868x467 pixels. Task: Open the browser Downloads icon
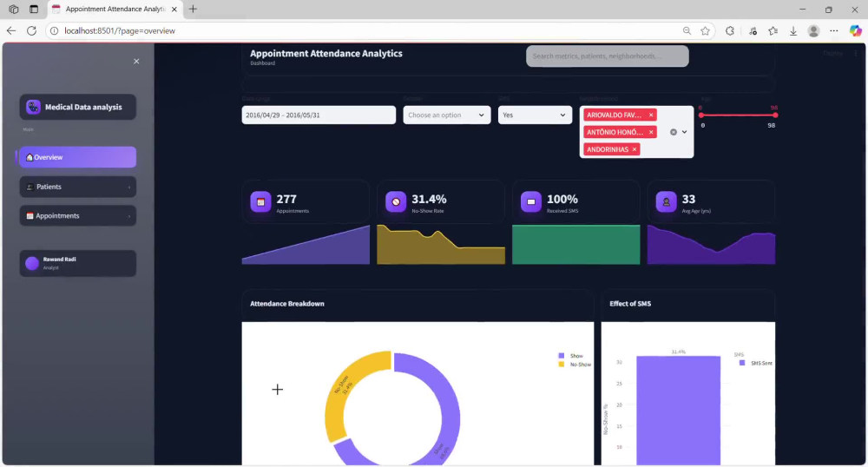(x=793, y=31)
